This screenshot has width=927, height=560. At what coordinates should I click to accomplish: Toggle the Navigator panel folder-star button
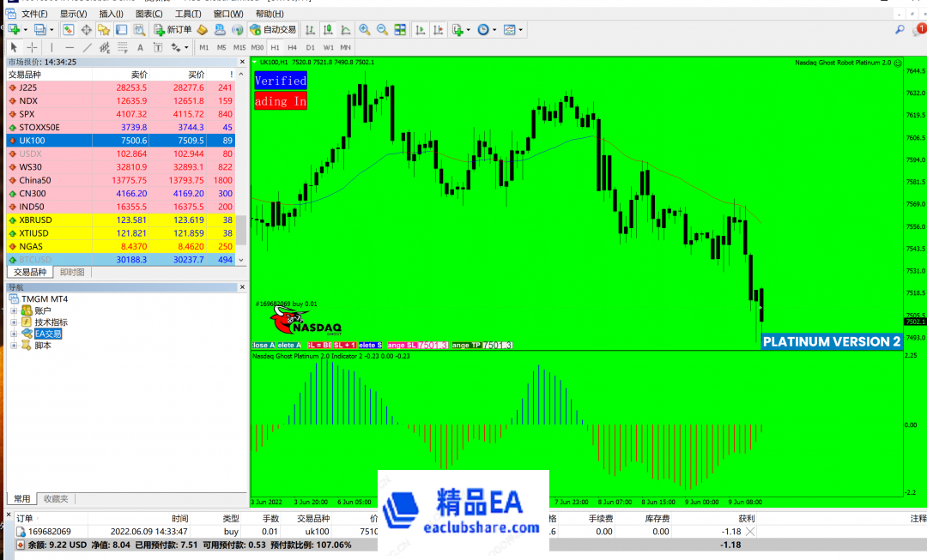[104, 29]
